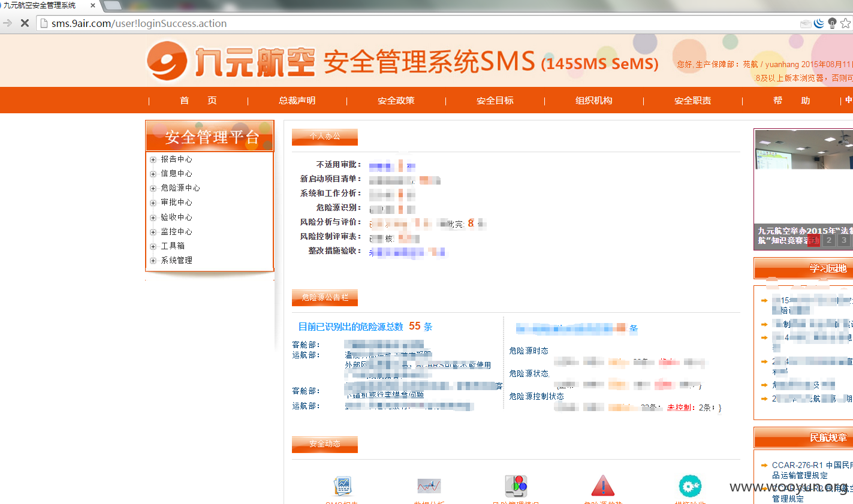The image size is (853, 504).
Task: Expand the 工具箱 tree node
Action: tap(153, 246)
